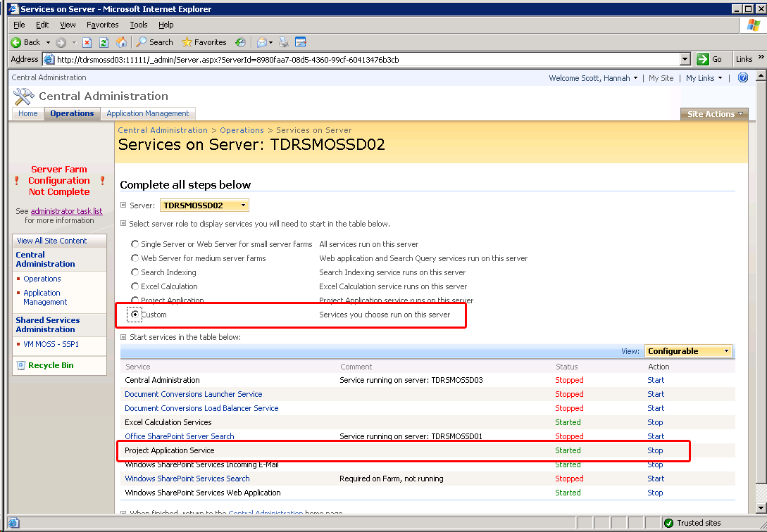Open the address bar history dropdown arrow
This screenshot has height=532, width=767.
click(x=685, y=60)
